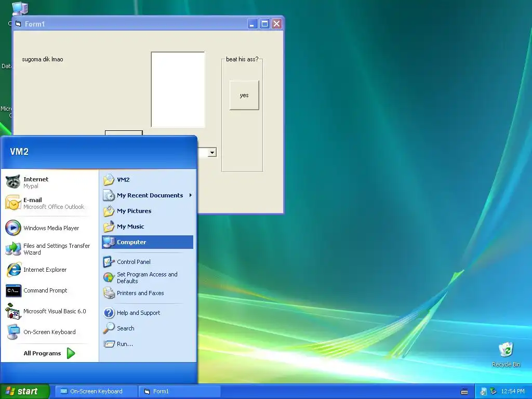Click the yes button in Form1
Viewport: 532px width, 399px height.
tap(244, 96)
